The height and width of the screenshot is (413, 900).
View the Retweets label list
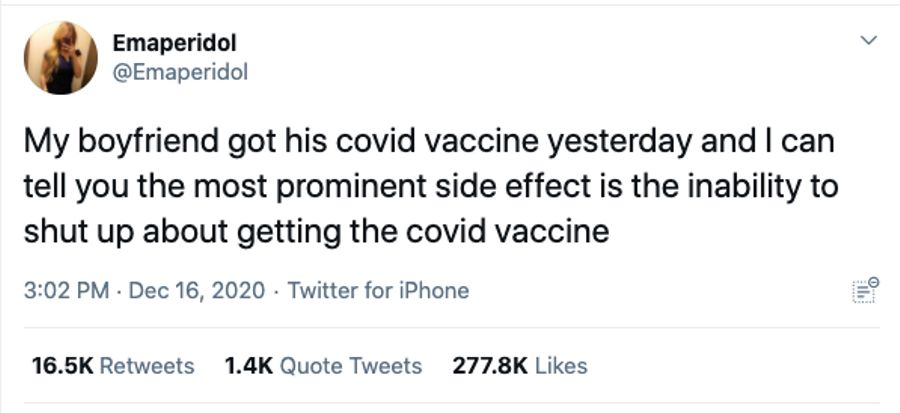[x=148, y=366]
